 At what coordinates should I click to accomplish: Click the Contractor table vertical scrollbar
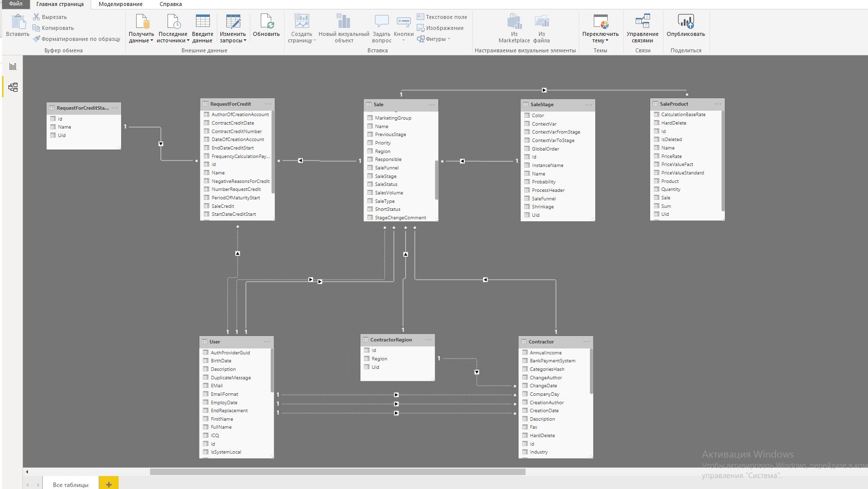591,371
